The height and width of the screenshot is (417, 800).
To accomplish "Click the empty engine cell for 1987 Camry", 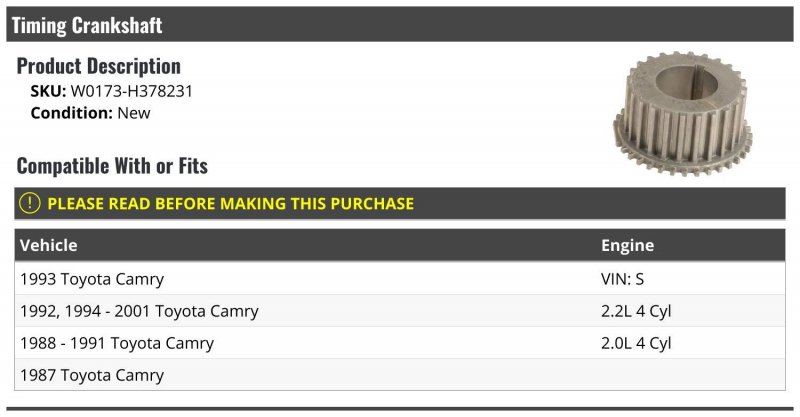I will (690, 375).
